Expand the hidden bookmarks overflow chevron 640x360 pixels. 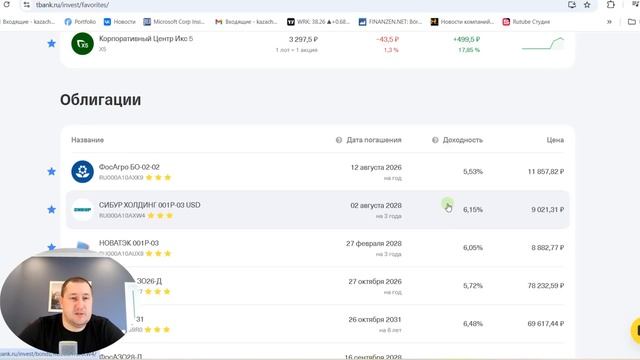(x=609, y=22)
